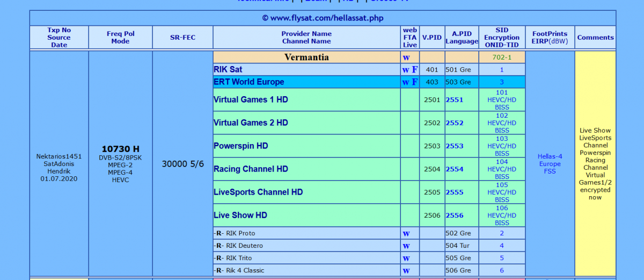Image resolution: width=644 pixels, height=280 pixels.
Task: Open audio PID 2555 link
Action: click(x=454, y=192)
